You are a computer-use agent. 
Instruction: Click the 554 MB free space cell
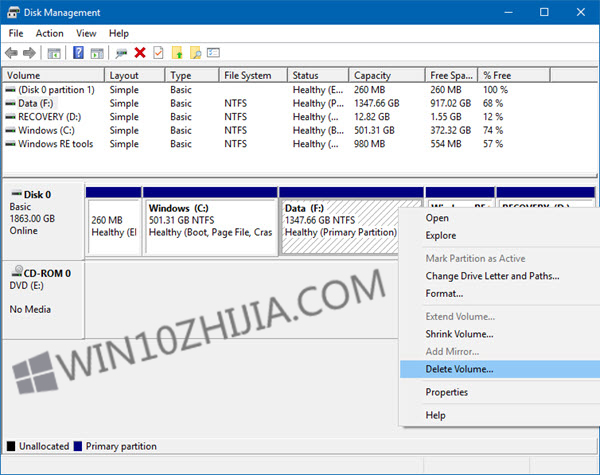[x=446, y=144]
